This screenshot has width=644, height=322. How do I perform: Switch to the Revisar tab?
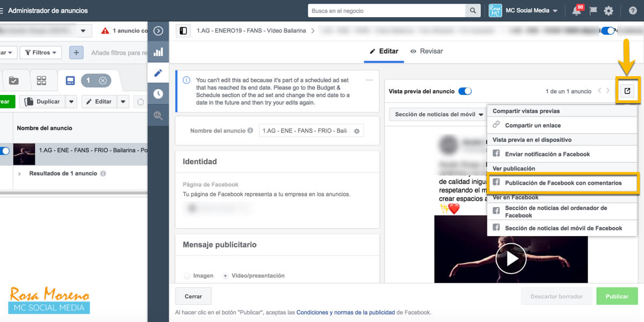coord(427,51)
